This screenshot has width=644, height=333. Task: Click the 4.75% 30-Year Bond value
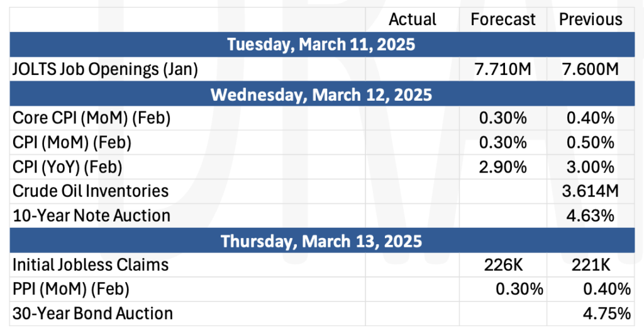click(x=607, y=313)
